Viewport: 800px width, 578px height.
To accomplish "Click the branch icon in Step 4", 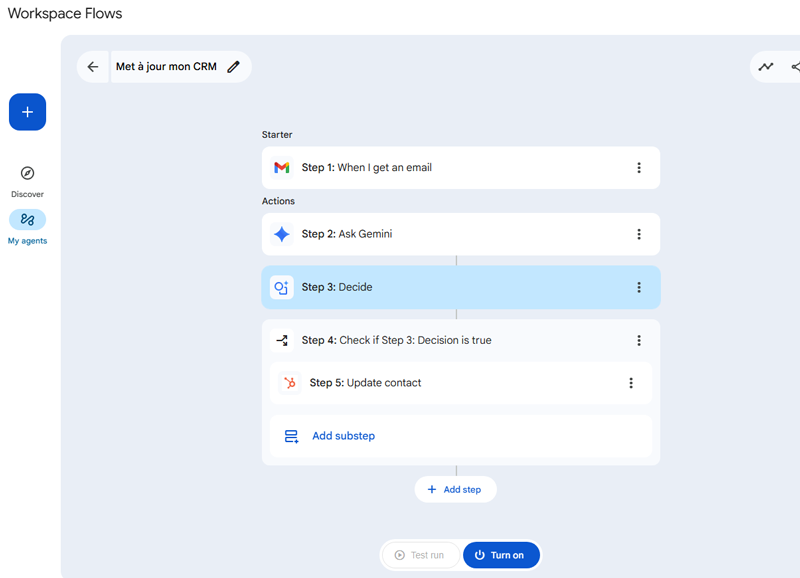I will tap(282, 340).
